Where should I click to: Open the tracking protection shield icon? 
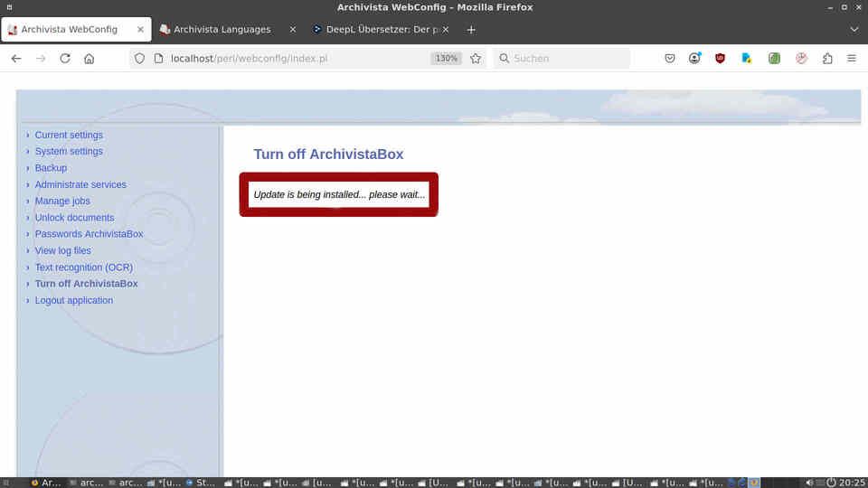(139, 58)
